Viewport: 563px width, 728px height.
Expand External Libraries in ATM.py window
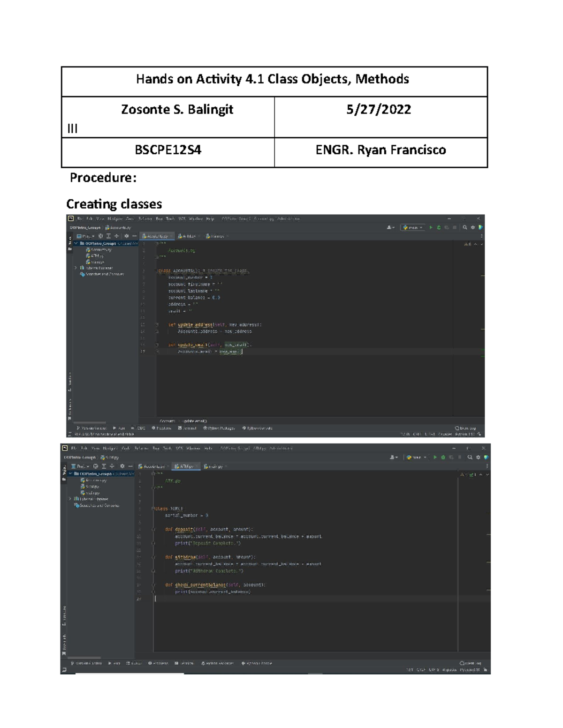pos(70,499)
